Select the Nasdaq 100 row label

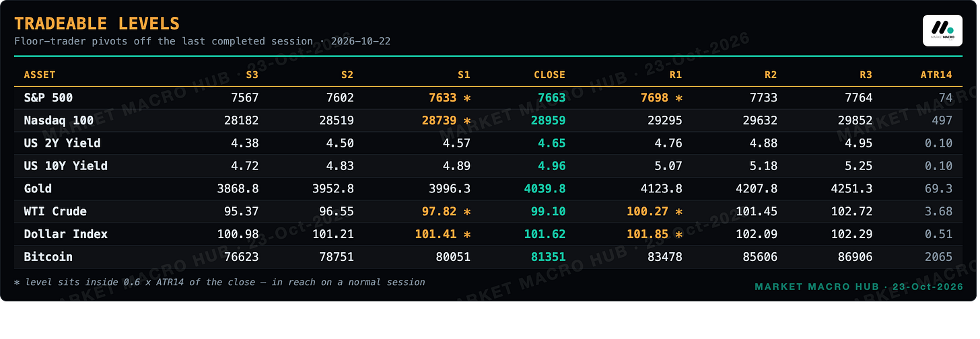coord(59,120)
